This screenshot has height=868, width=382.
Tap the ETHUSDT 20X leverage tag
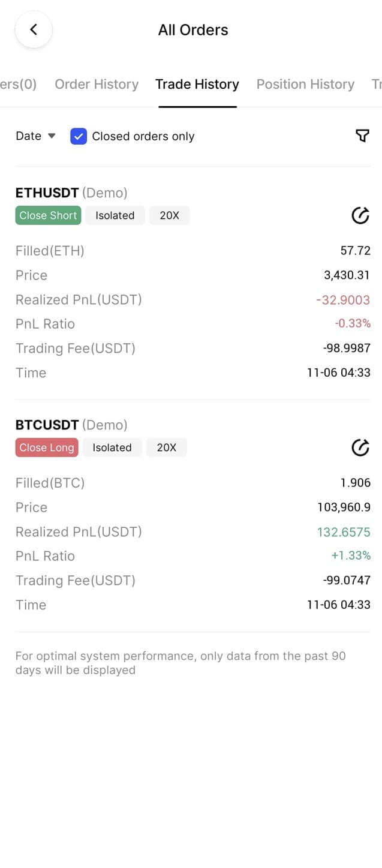(x=169, y=215)
